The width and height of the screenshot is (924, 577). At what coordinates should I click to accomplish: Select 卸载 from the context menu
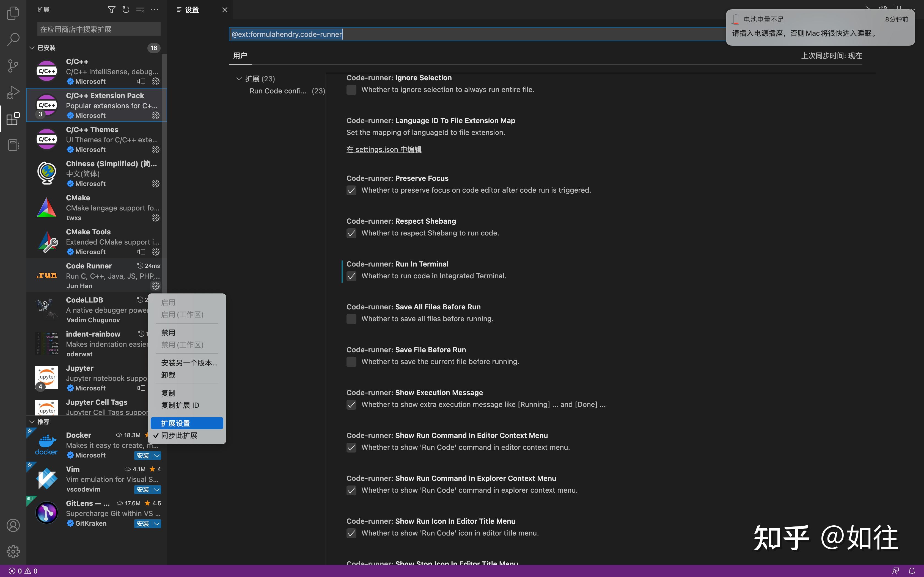point(168,375)
